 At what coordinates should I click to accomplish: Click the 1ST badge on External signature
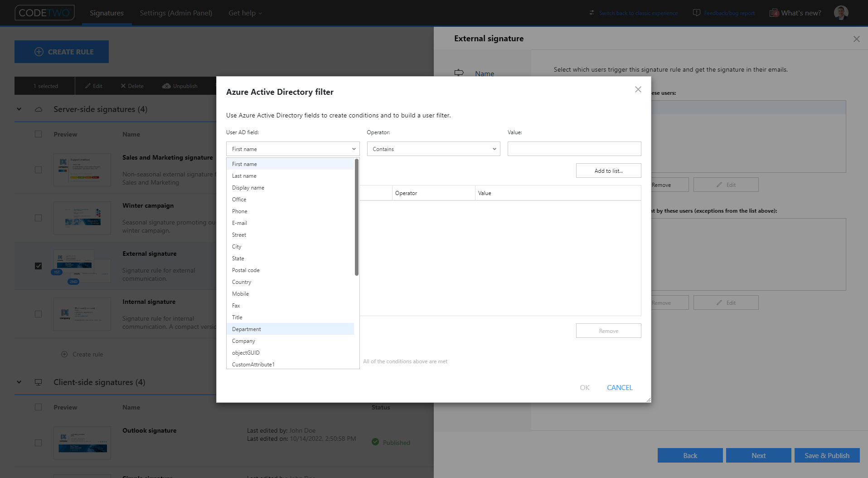[57, 272]
